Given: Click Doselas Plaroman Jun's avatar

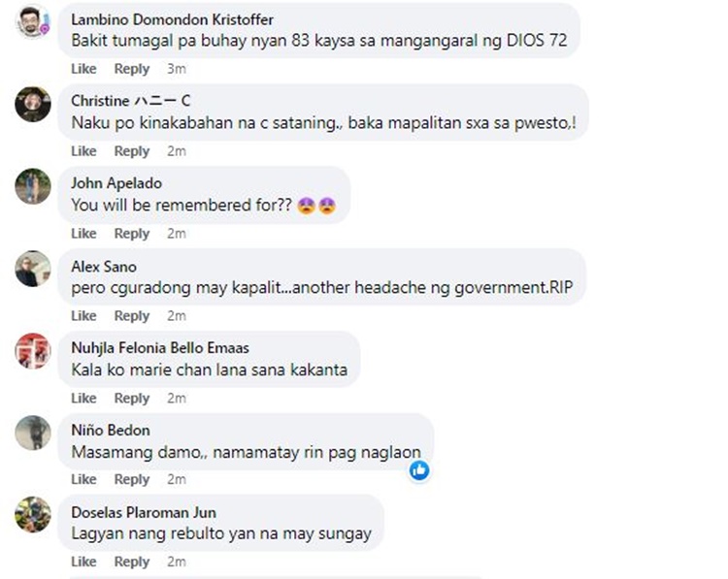Looking at the screenshot, I should (33, 515).
